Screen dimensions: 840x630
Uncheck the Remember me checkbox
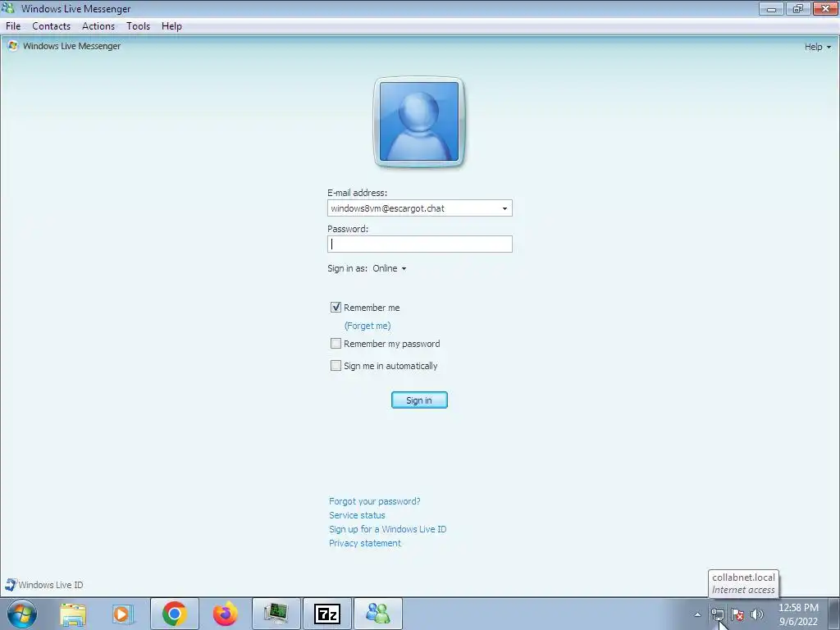(336, 308)
